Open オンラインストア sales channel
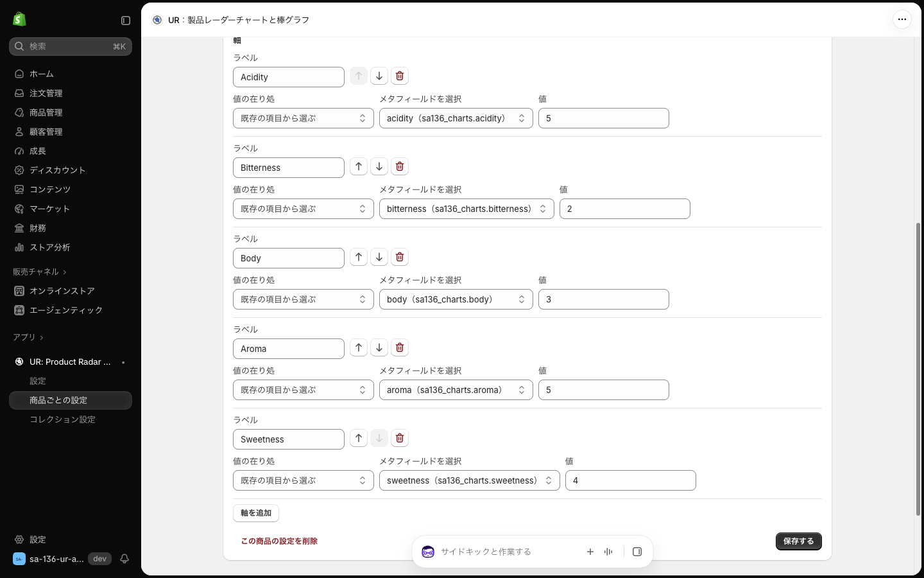 [71, 291]
